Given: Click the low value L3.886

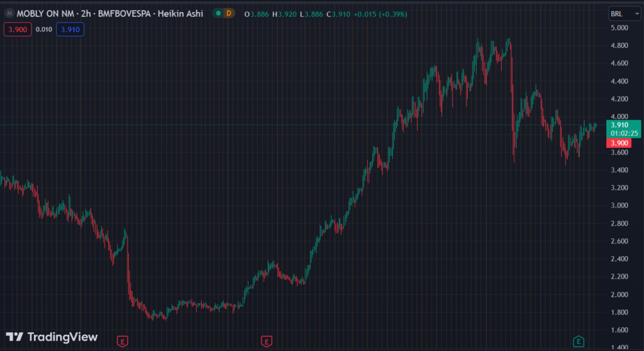Looking at the screenshot, I should (311, 14).
